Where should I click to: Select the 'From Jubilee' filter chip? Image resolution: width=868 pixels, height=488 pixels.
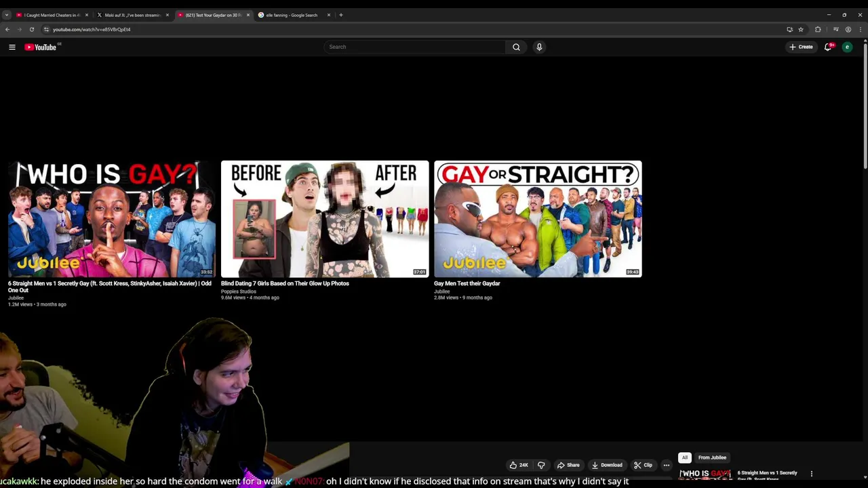coord(712,457)
